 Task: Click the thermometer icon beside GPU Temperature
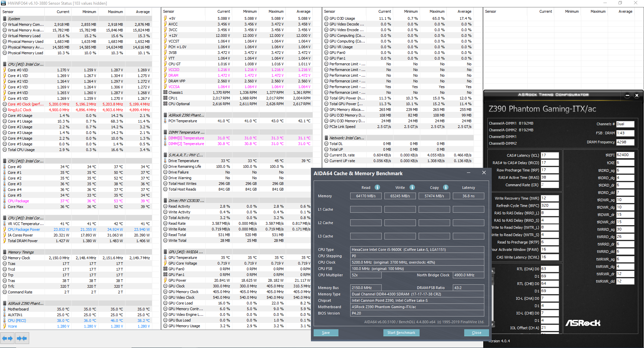click(165, 258)
